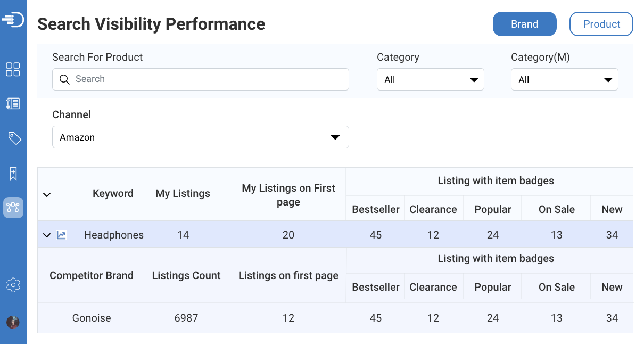Click the Headphones keyword link

(113, 235)
